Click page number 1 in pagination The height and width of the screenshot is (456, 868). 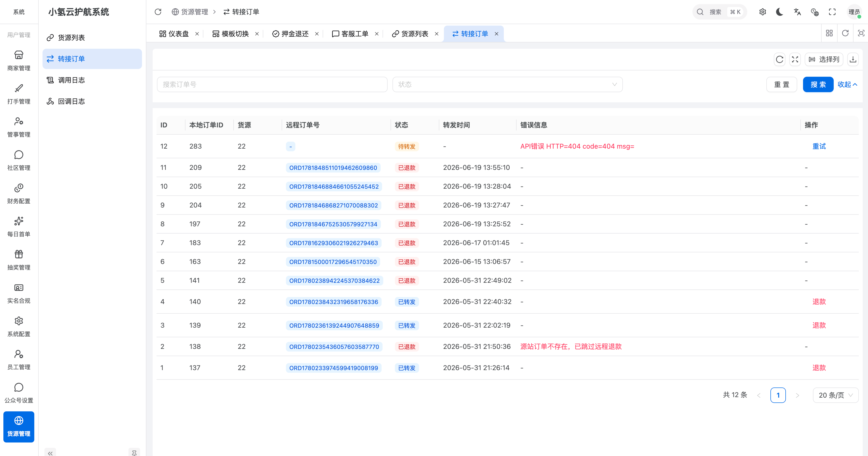tap(778, 395)
